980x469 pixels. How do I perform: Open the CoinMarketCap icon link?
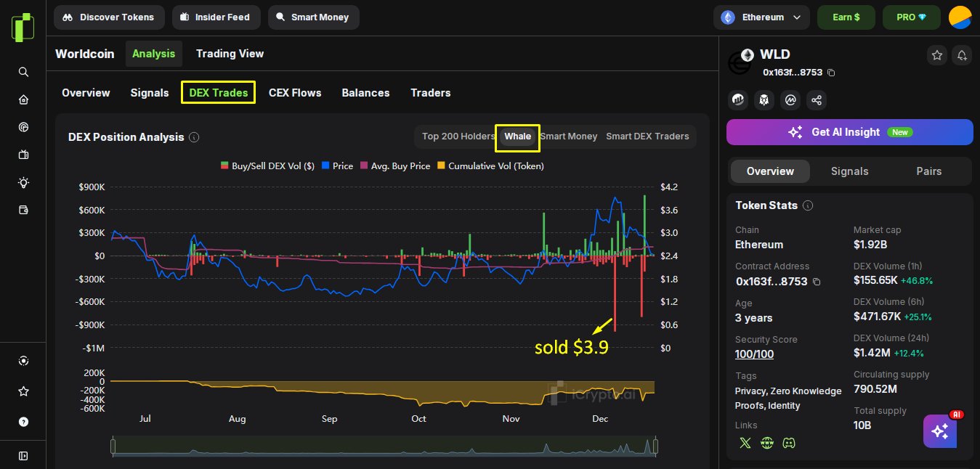[x=790, y=100]
